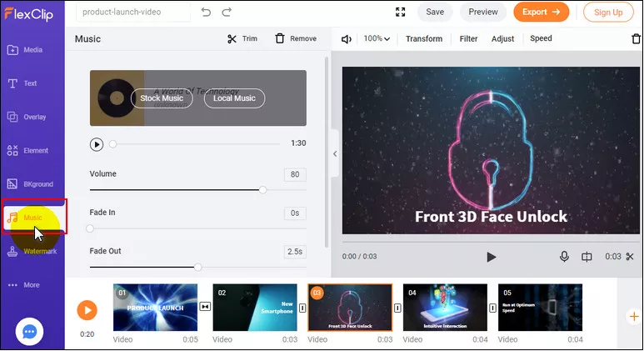
Task: Record voiceover with microphone icon
Action: click(564, 257)
